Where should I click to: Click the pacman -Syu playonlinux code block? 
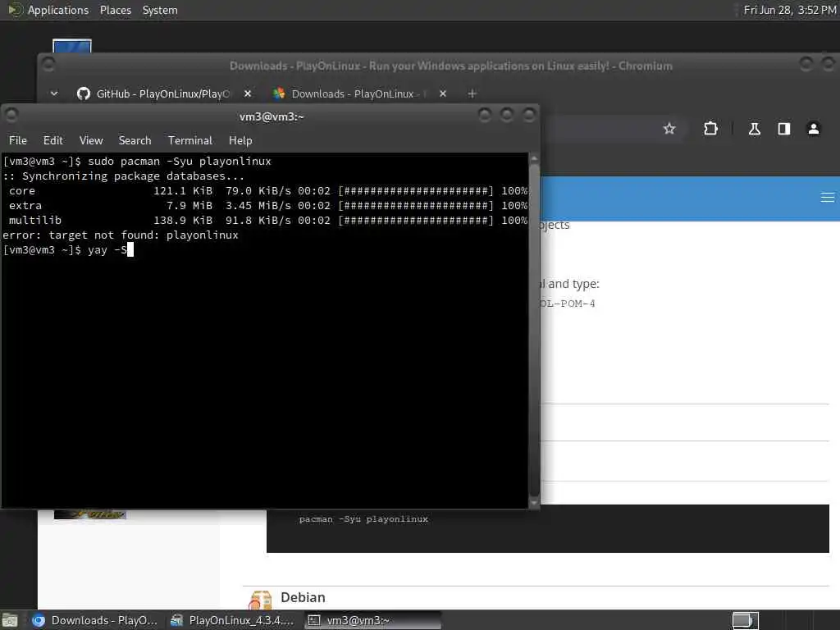click(x=547, y=528)
